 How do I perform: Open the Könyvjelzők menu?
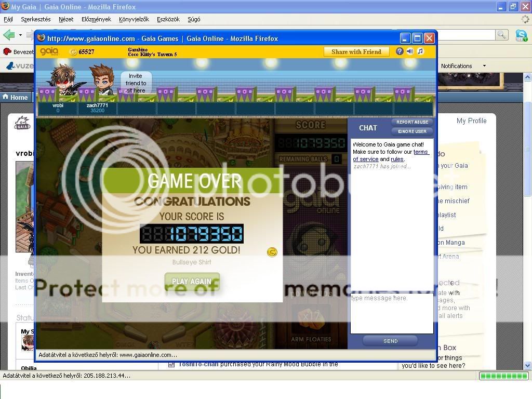134,19
